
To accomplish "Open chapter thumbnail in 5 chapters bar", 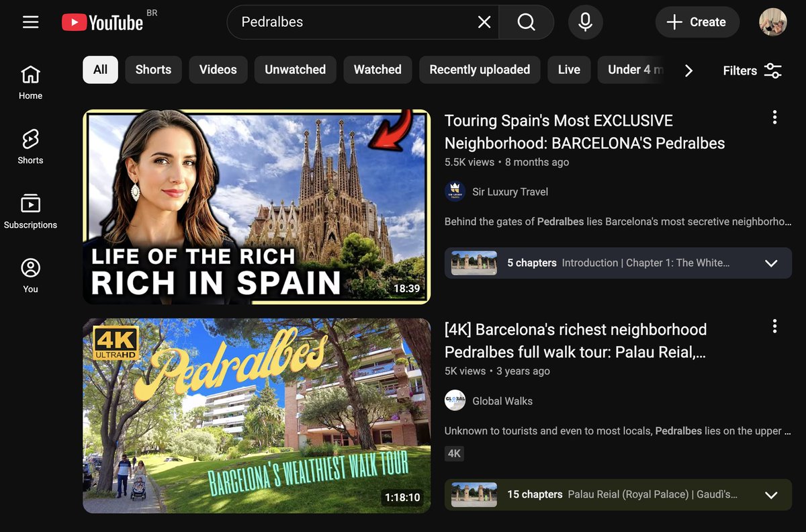I will 474,263.
